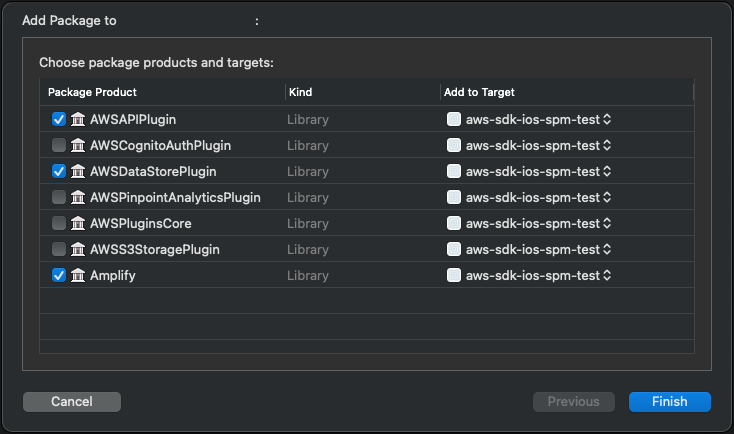Screen dimensions: 734x434
Task: Open the target dropdown for AWSDataStorePlugin
Action: tap(607, 171)
